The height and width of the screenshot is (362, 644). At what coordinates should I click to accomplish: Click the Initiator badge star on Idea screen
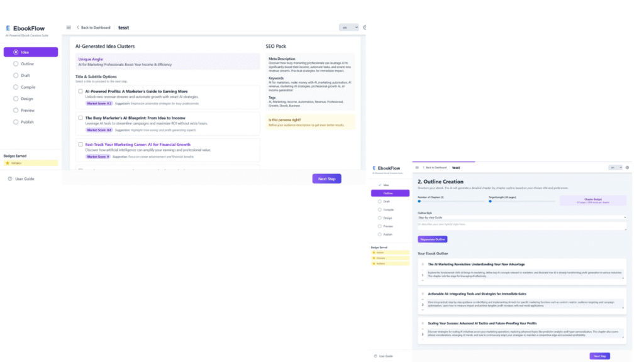[x=8, y=163]
